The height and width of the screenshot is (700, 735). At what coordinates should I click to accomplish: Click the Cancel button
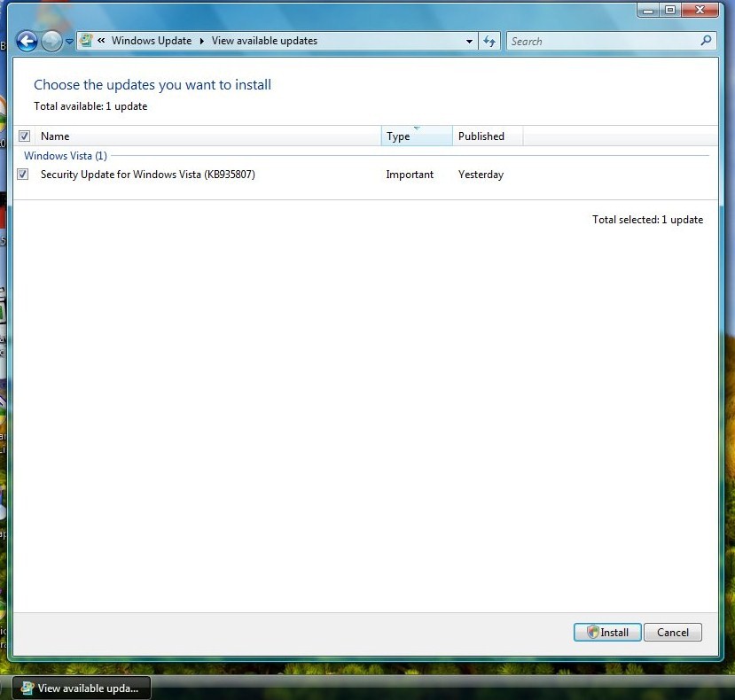click(x=673, y=632)
